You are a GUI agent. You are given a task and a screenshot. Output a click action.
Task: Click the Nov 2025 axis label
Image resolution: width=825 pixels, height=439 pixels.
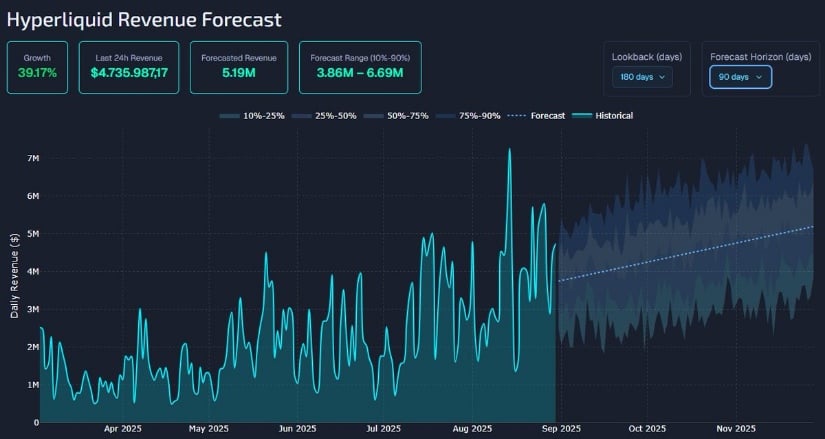(736, 428)
